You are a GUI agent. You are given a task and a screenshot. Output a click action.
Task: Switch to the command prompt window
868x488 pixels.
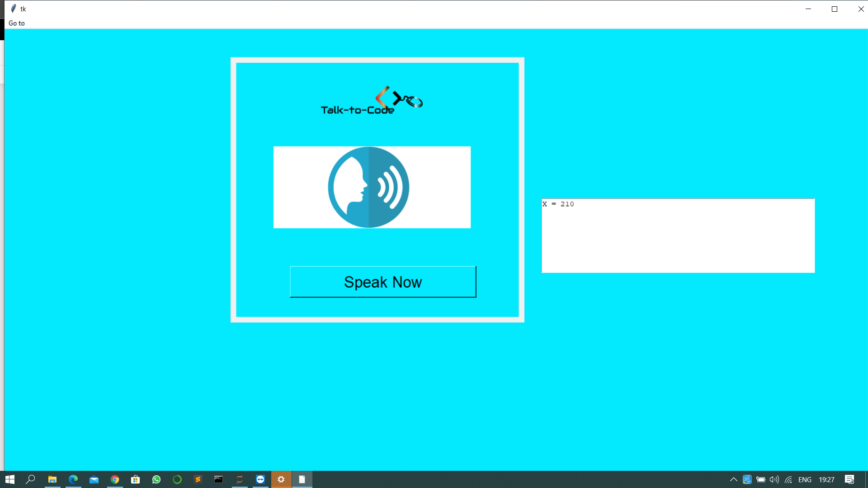coord(219,479)
